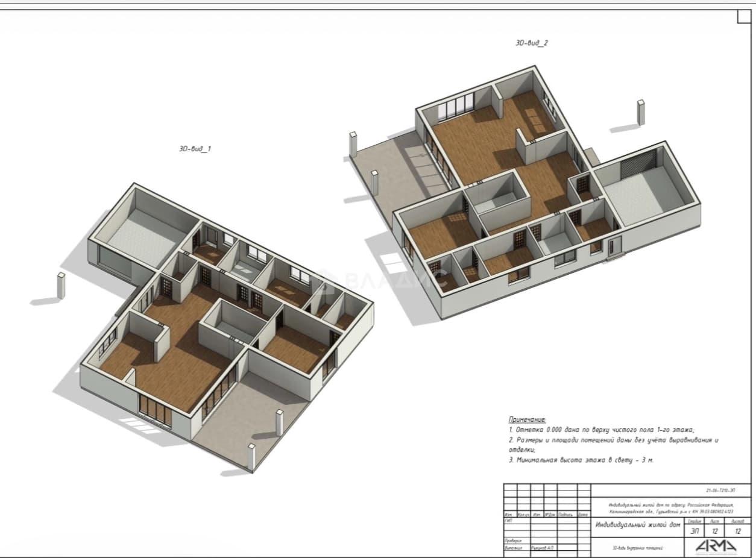Click the 'Проверил' row label
Image resolution: width=756 pixels, height=558 pixels.
coord(512,541)
